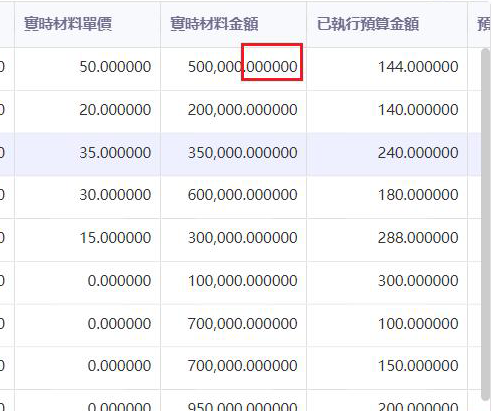This screenshot has height=411, width=493.
Task: Click the 實時材料金額 column header
Action: click(233, 24)
